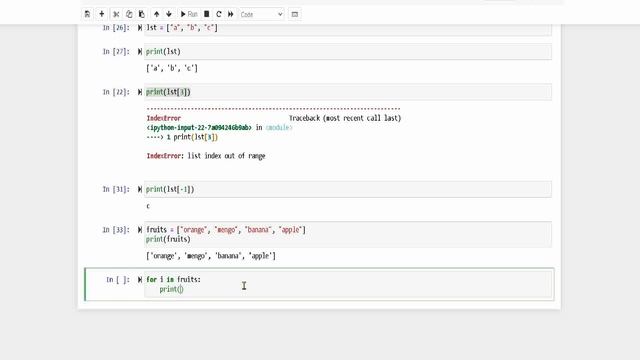Viewport: 640px width, 360px height.
Task: Restart kernel and run all cells icon
Action: 231,14
